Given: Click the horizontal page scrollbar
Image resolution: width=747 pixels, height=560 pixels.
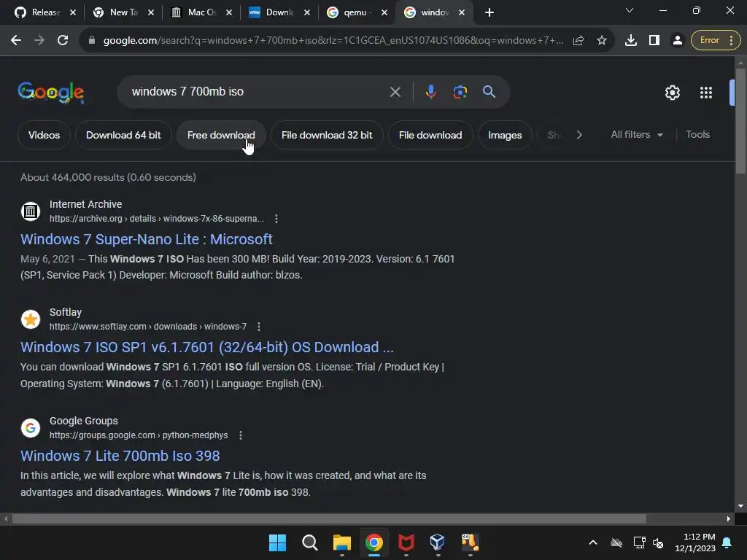Looking at the screenshot, I should (329, 518).
